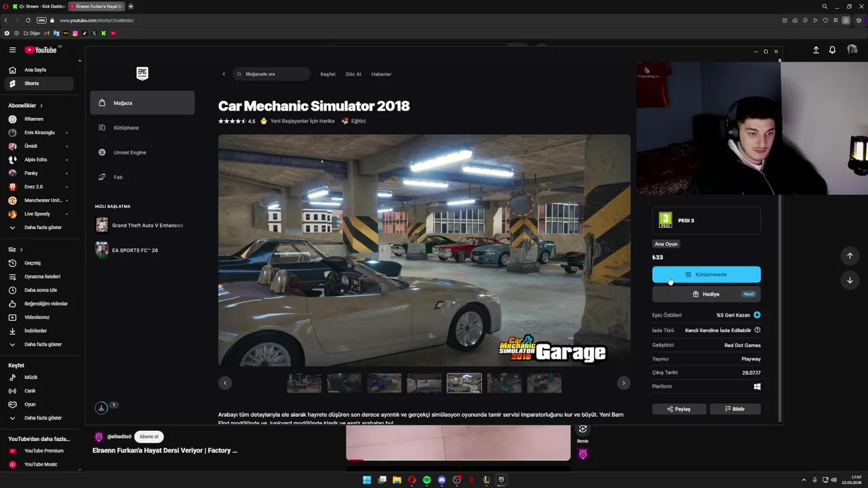Click Abone ol subscribe button
868x488 pixels.
pyautogui.click(x=149, y=436)
